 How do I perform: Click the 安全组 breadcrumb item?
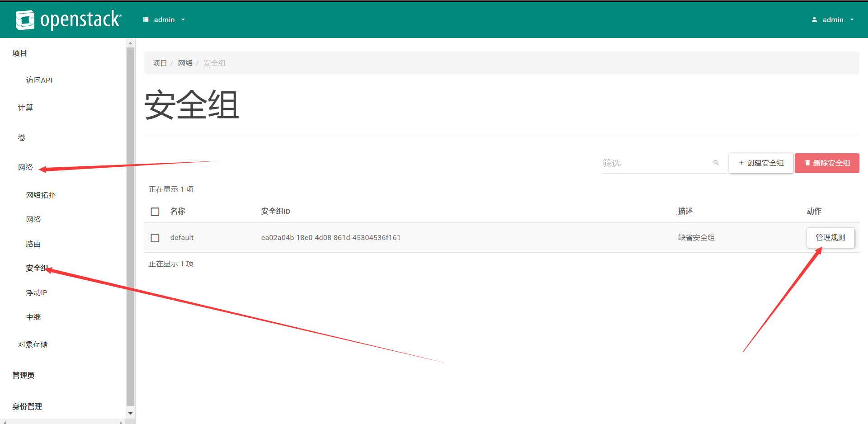[214, 63]
